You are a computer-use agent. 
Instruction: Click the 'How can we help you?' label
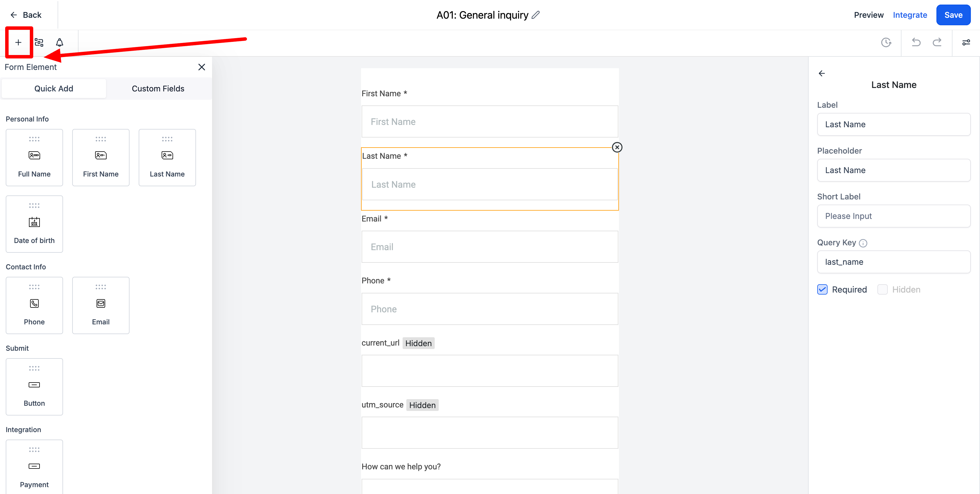tap(401, 466)
